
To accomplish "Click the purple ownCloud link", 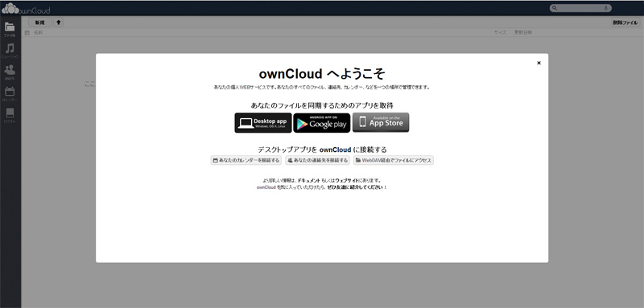I will 266,187.
